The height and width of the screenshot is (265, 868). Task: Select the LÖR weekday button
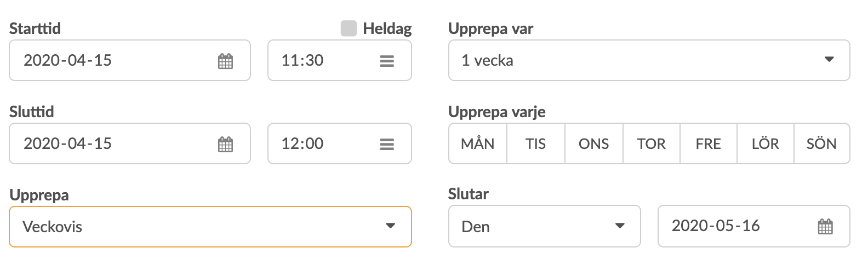[766, 143]
